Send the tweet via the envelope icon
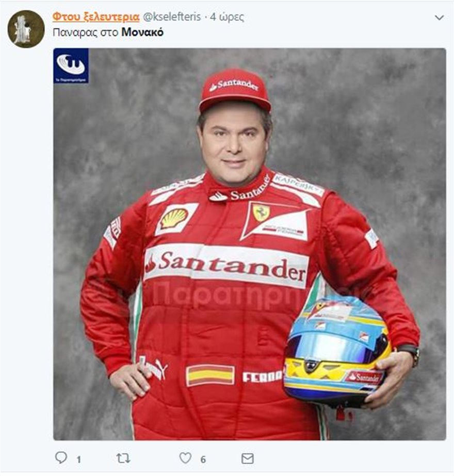454x476 pixels. pyautogui.click(x=248, y=458)
